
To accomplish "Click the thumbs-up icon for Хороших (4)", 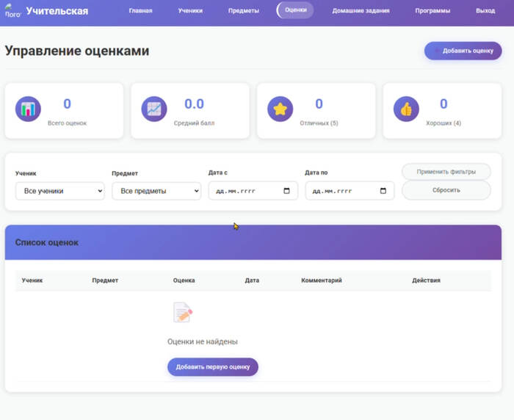I will pyautogui.click(x=406, y=109).
